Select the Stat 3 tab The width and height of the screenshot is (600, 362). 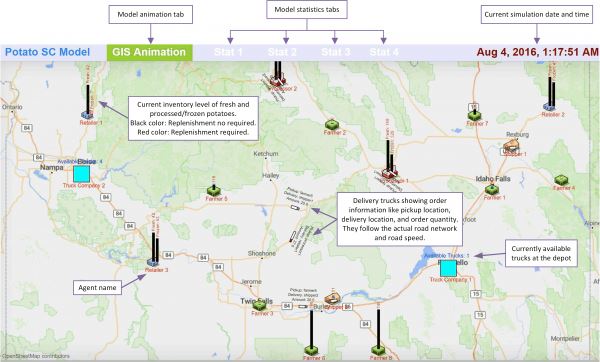tap(336, 52)
